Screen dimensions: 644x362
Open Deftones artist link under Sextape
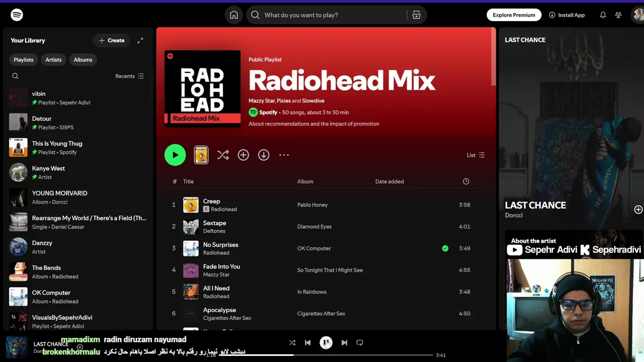pos(214,231)
